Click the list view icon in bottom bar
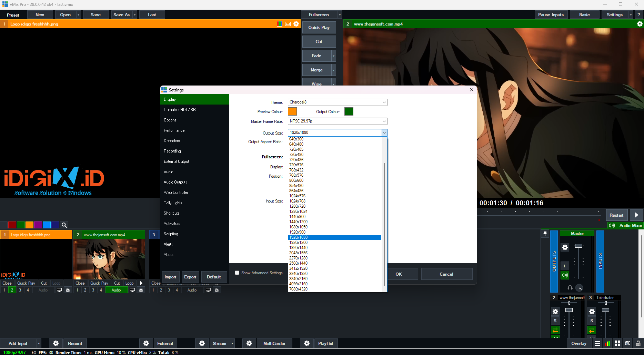The image size is (644, 355). point(597,343)
